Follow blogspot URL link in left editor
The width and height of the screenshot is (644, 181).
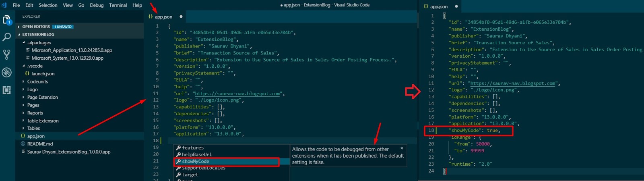237,94
